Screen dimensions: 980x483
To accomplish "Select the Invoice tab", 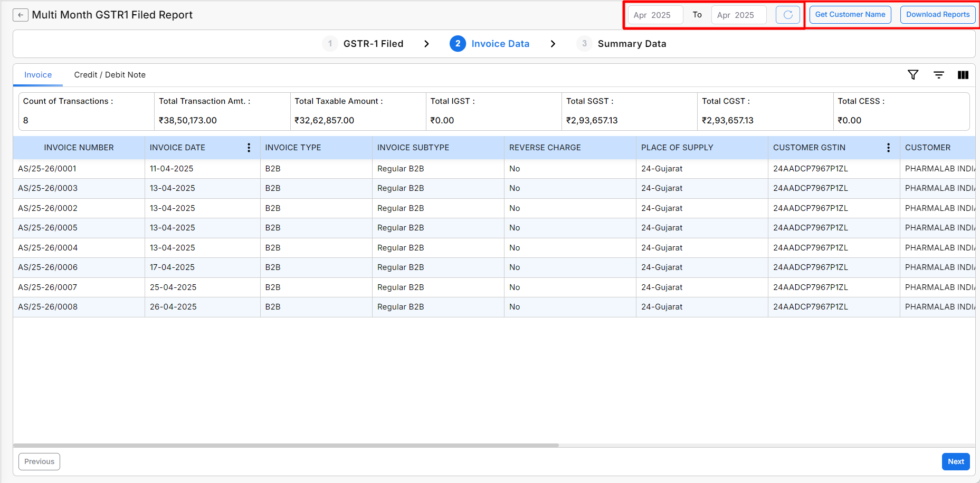I will [38, 75].
